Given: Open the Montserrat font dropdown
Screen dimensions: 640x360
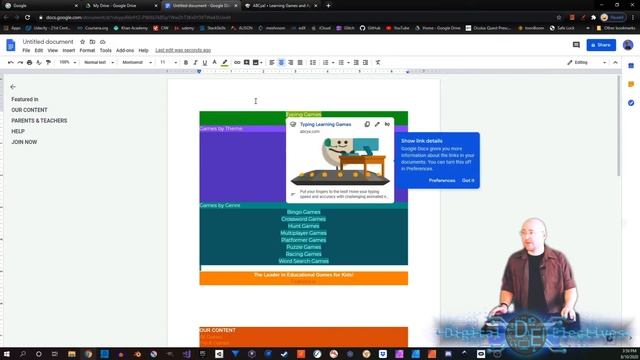Looking at the screenshot, I should (137, 62).
